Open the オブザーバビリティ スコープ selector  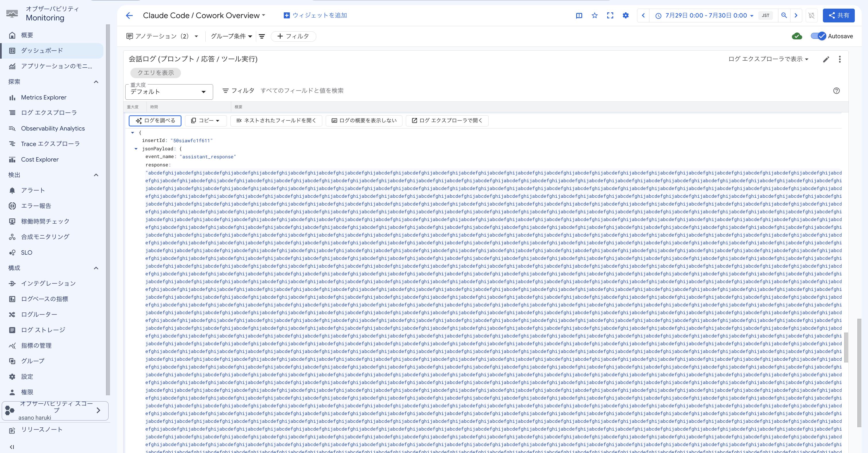pyautogui.click(x=55, y=411)
